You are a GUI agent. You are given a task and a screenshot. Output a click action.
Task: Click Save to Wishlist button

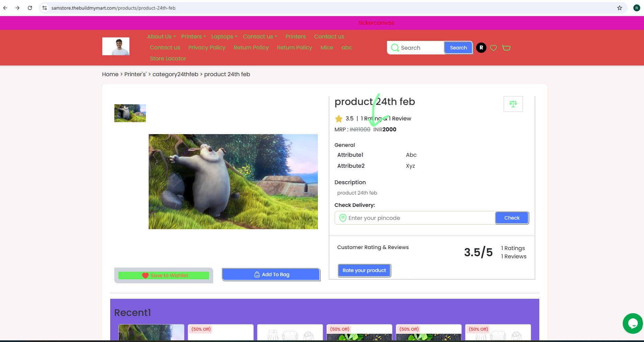point(164,275)
